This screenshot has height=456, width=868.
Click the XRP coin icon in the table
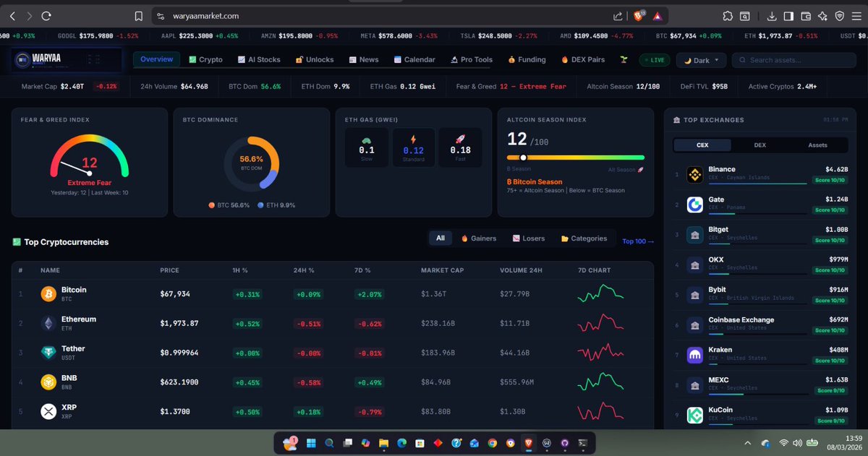pos(48,412)
